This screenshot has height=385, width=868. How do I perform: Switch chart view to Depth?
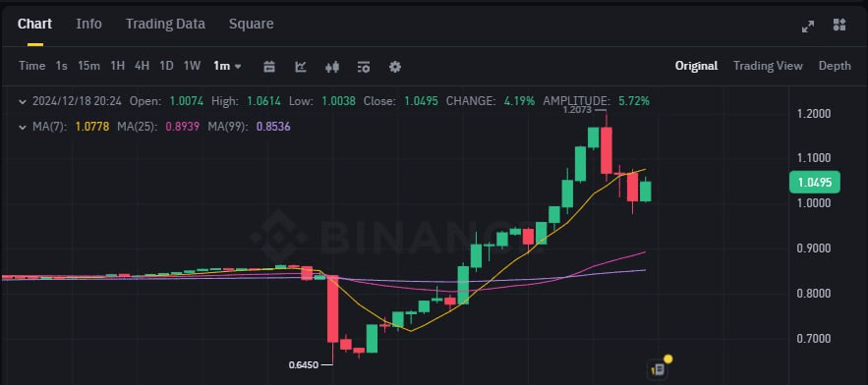[835, 66]
